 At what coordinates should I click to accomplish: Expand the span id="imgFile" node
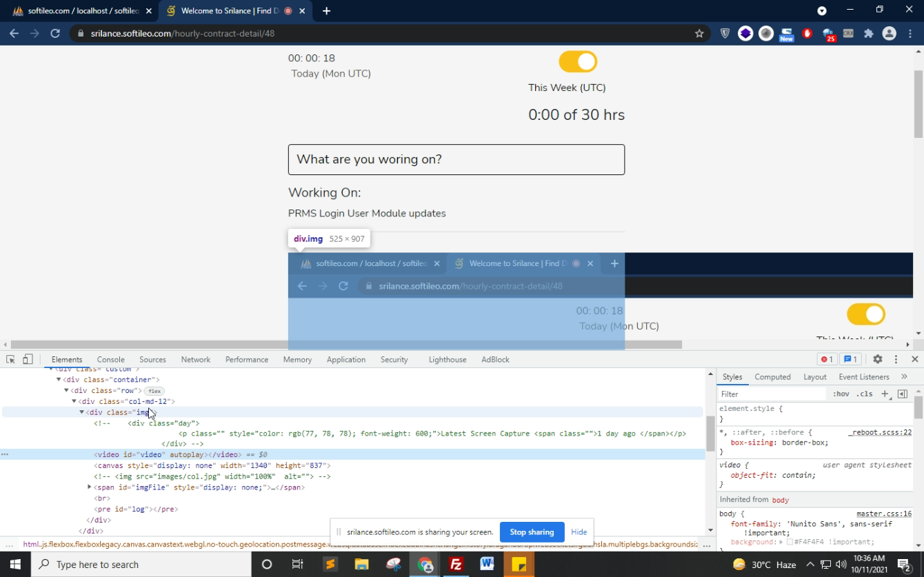click(90, 487)
